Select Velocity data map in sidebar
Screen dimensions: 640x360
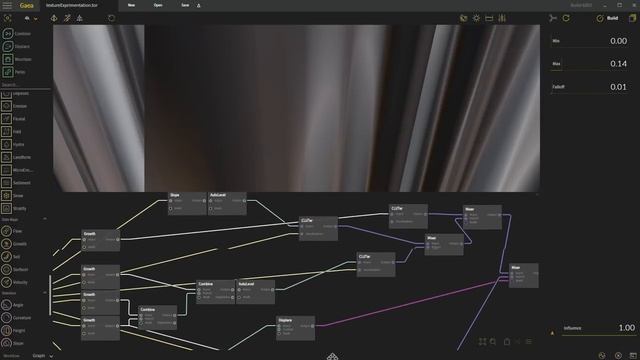coord(15,282)
